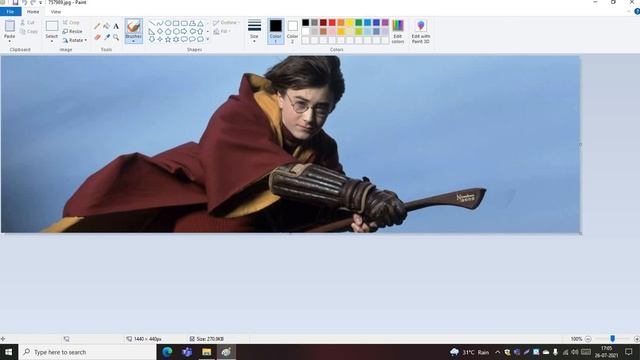The width and height of the screenshot is (640, 360).
Task: Pick the right arrow shape
Action: [184, 31]
